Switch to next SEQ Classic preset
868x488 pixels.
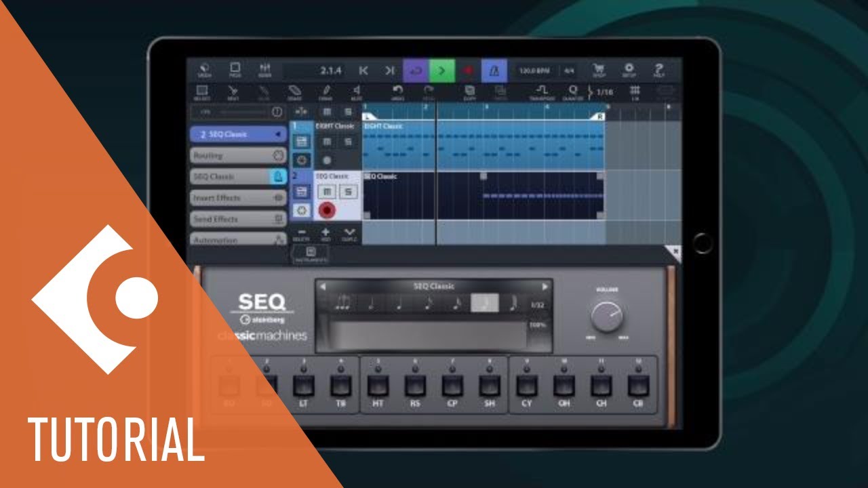tap(544, 286)
